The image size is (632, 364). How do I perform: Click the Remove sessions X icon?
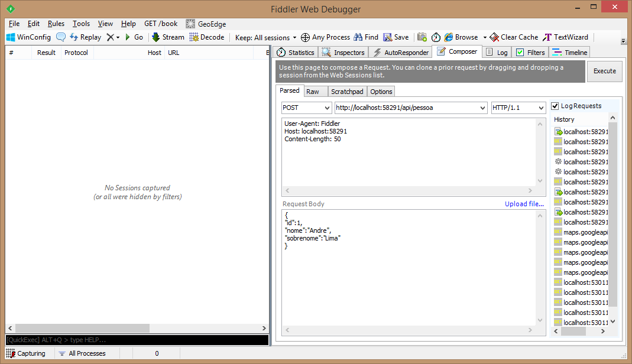pyautogui.click(x=110, y=37)
